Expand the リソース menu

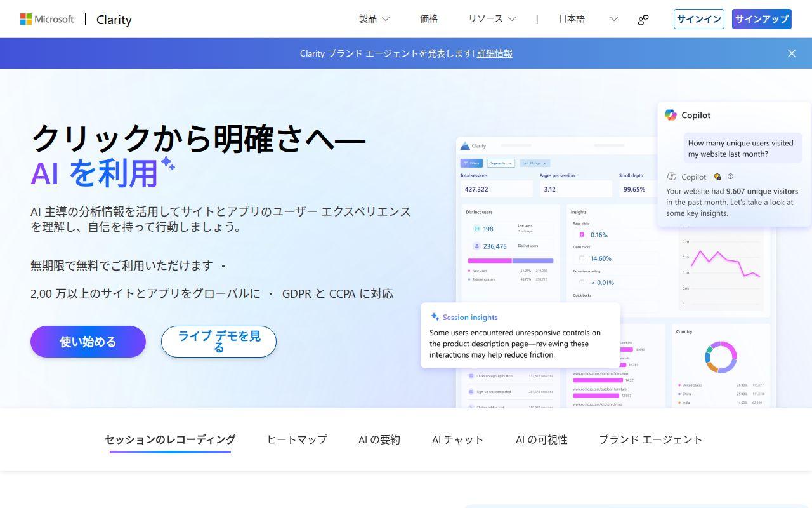492,19
